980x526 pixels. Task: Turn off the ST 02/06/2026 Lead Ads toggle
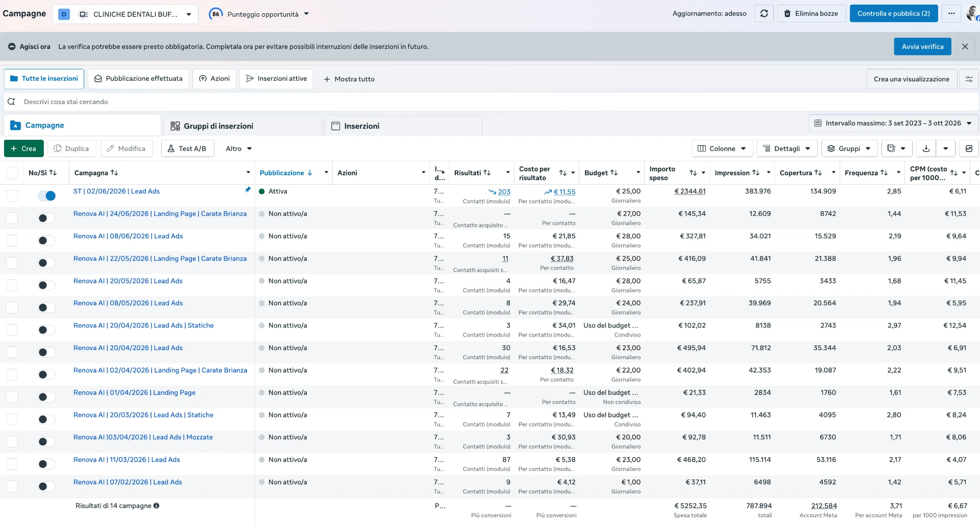tap(46, 195)
